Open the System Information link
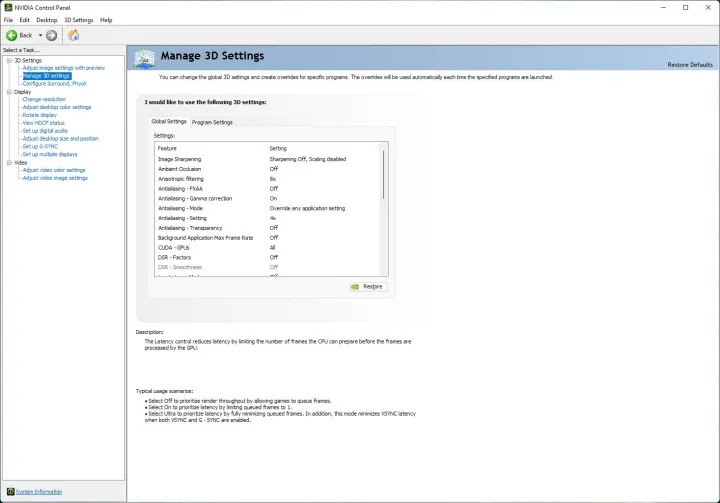Screen dimensions: 720x503 point(39,492)
